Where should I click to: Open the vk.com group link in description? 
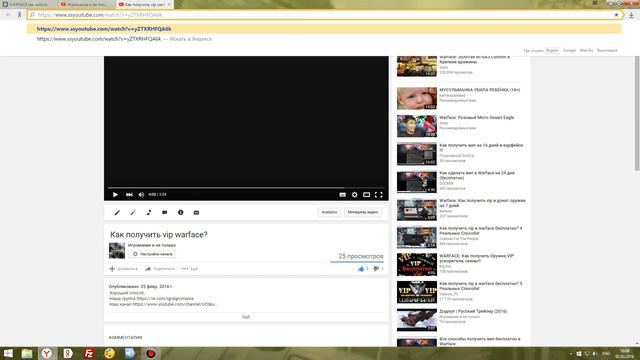tap(164, 298)
